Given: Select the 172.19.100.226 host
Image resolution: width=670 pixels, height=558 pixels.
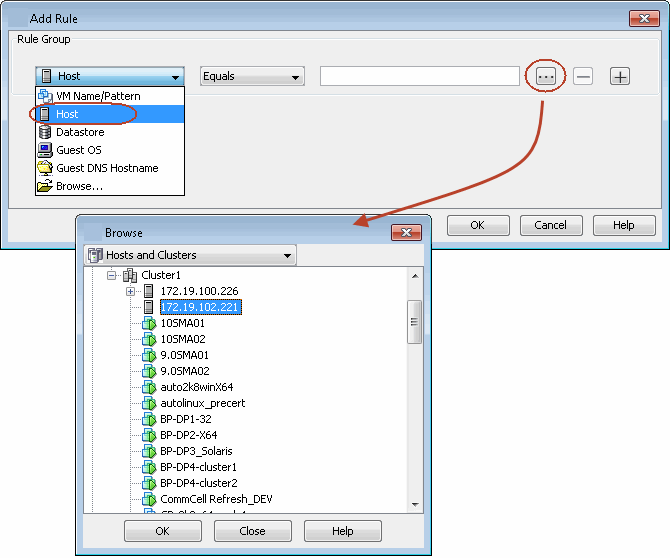Looking at the screenshot, I should 199,291.
